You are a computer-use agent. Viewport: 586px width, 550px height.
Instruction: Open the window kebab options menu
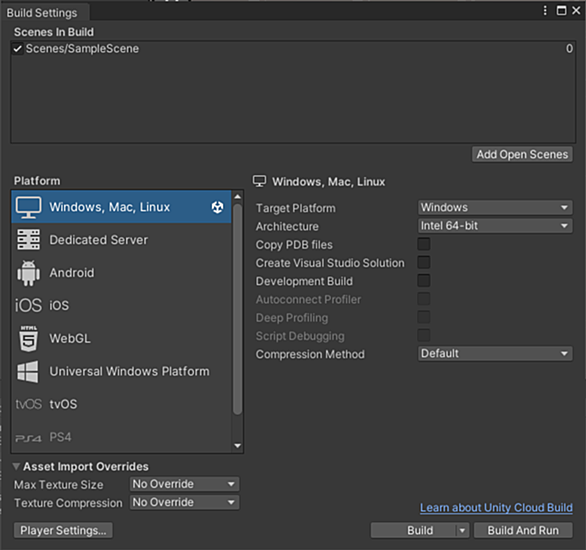coord(545,10)
